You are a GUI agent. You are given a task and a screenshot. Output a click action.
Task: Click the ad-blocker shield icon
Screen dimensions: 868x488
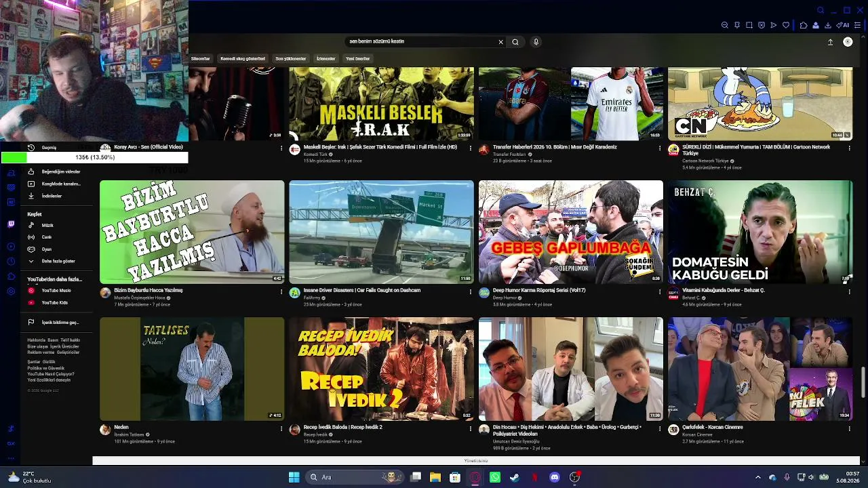[762, 25]
